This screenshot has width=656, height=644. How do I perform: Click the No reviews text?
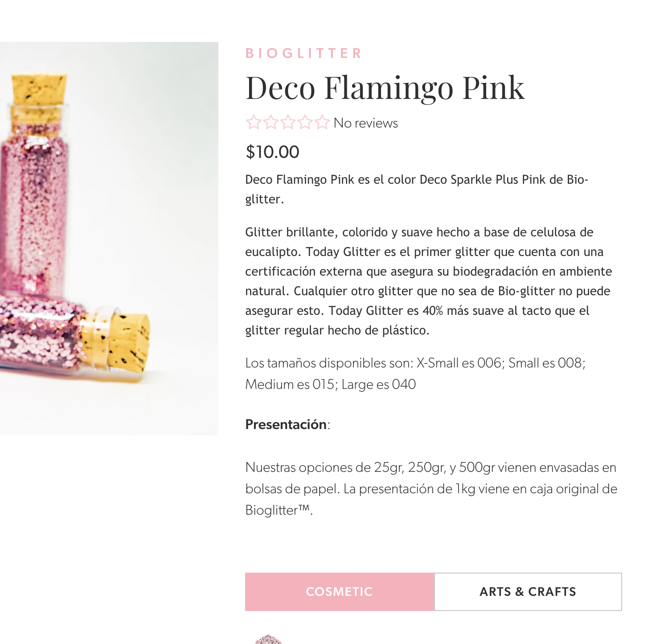click(365, 123)
